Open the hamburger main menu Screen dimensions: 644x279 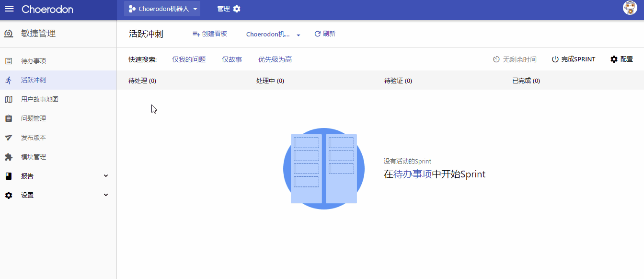tap(9, 9)
